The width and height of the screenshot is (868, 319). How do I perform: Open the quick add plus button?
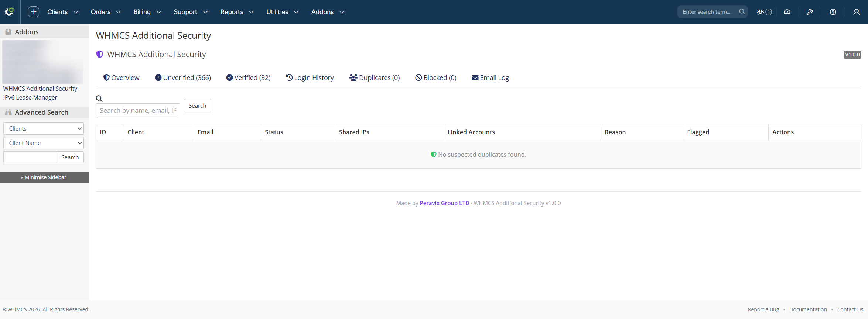(x=34, y=12)
